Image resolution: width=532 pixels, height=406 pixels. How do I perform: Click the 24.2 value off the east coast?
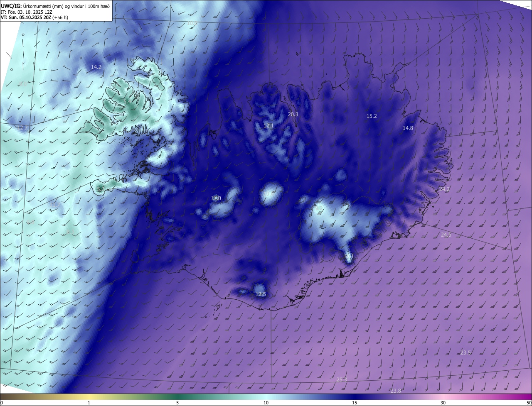(x=444, y=189)
